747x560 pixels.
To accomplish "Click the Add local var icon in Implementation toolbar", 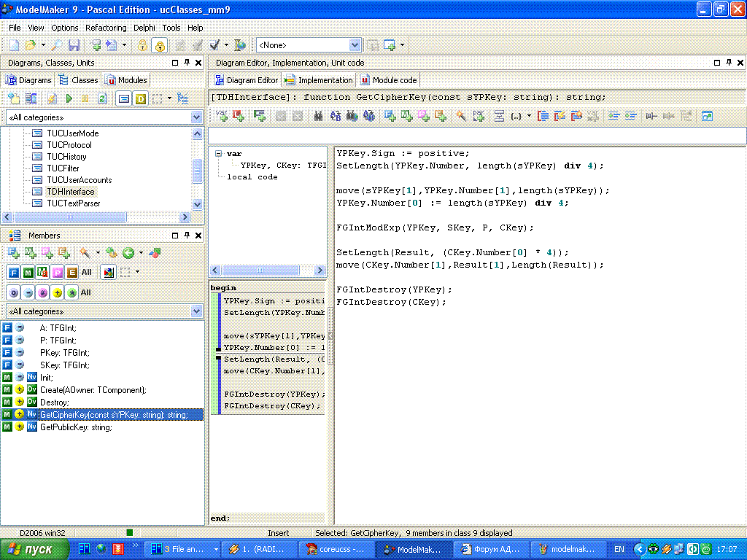I will pyautogui.click(x=221, y=116).
